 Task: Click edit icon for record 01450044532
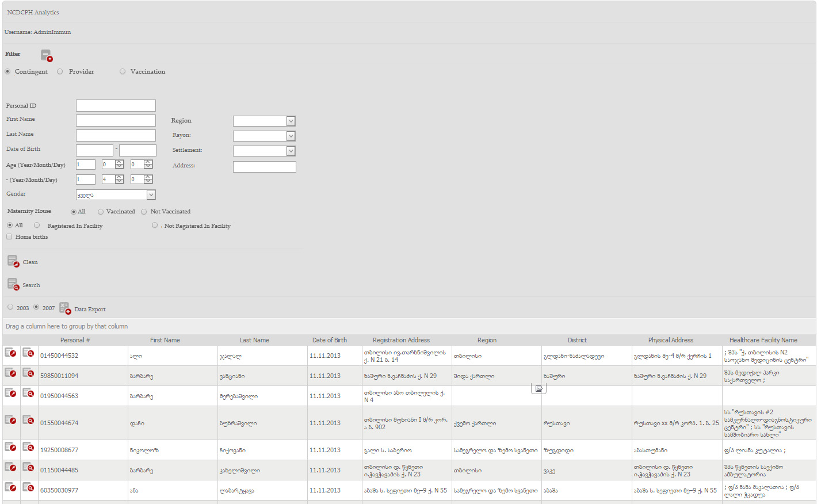[10, 353]
